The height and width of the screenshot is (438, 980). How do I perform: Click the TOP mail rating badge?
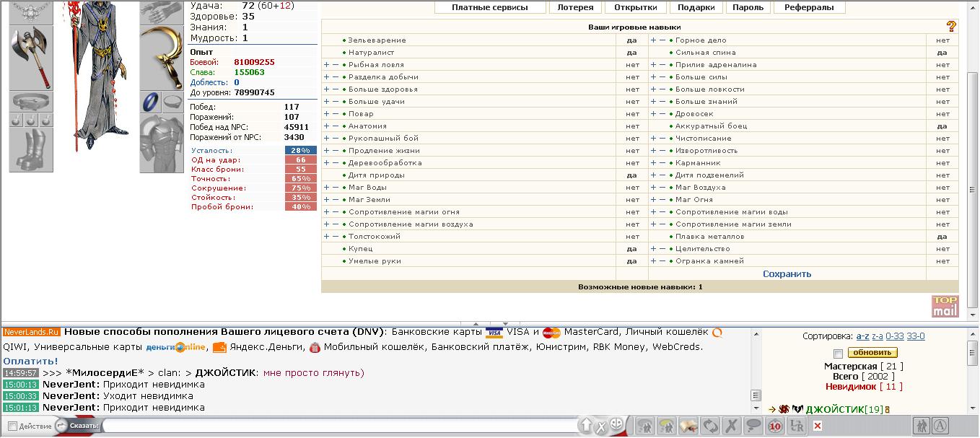pos(945,306)
